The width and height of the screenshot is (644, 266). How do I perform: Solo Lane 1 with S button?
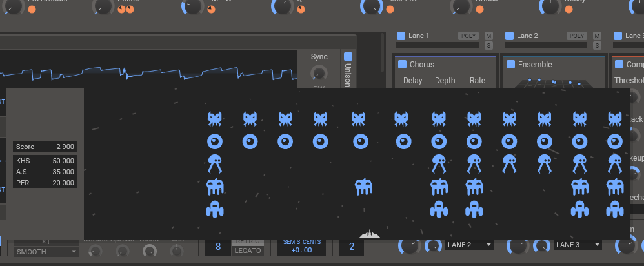(x=488, y=45)
